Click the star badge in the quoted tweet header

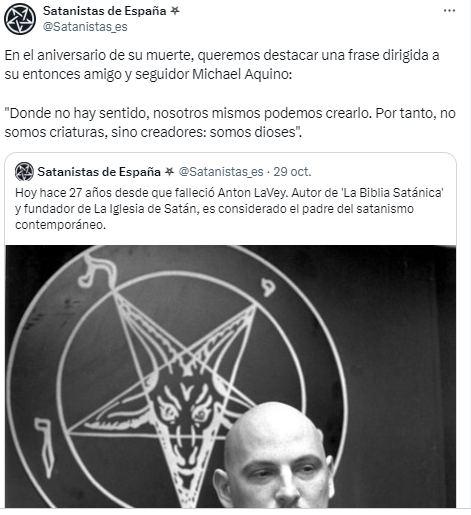click(170, 171)
